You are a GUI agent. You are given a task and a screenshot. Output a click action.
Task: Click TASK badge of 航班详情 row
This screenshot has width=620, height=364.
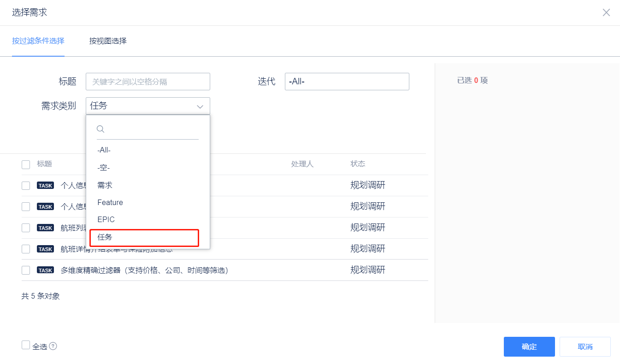[46, 249]
